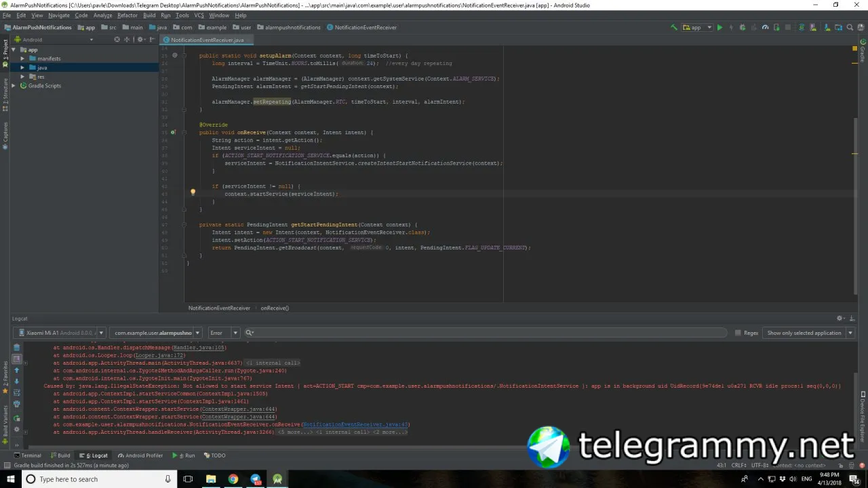Switch to the Terminal tool window tab
The width and height of the screenshot is (868, 488).
click(27, 455)
